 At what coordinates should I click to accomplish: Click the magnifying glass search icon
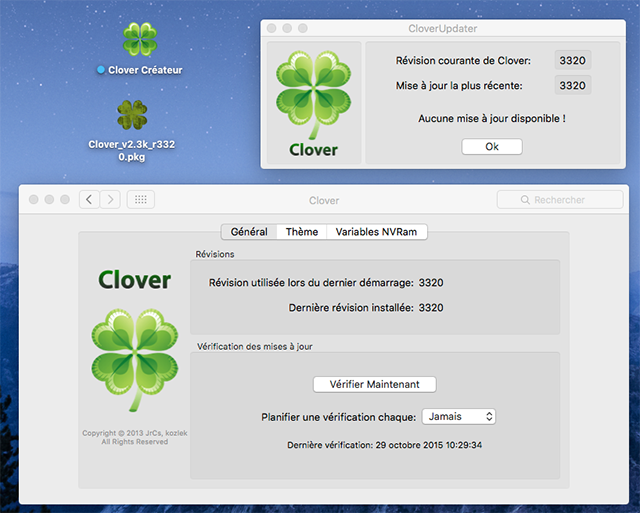[x=525, y=200]
